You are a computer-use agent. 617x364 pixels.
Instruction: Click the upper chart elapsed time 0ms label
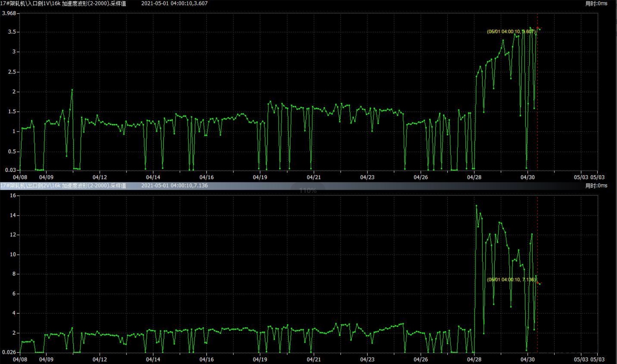pos(596,4)
